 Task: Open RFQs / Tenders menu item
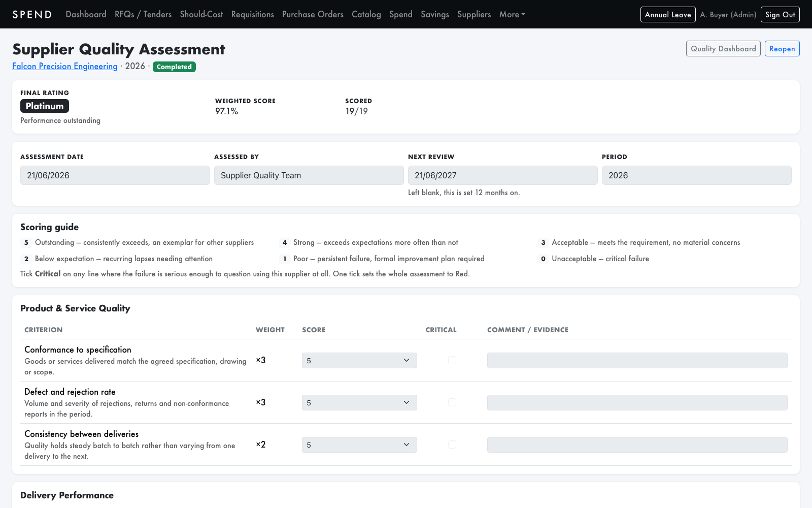tap(143, 14)
